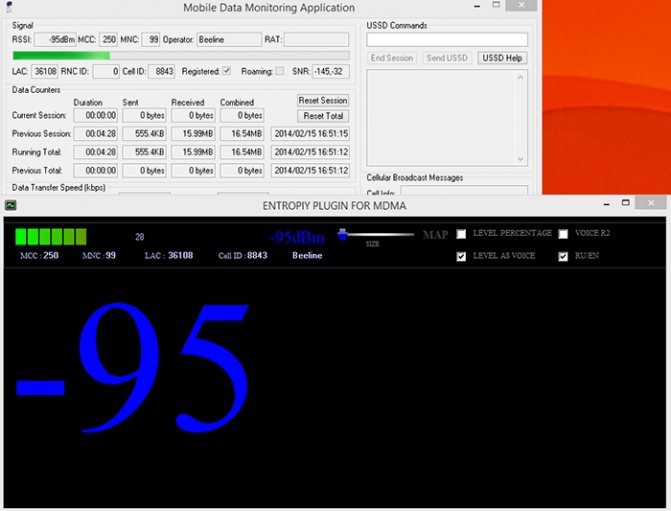Click the Send USSD button
671x511 pixels.
coord(447,58)
